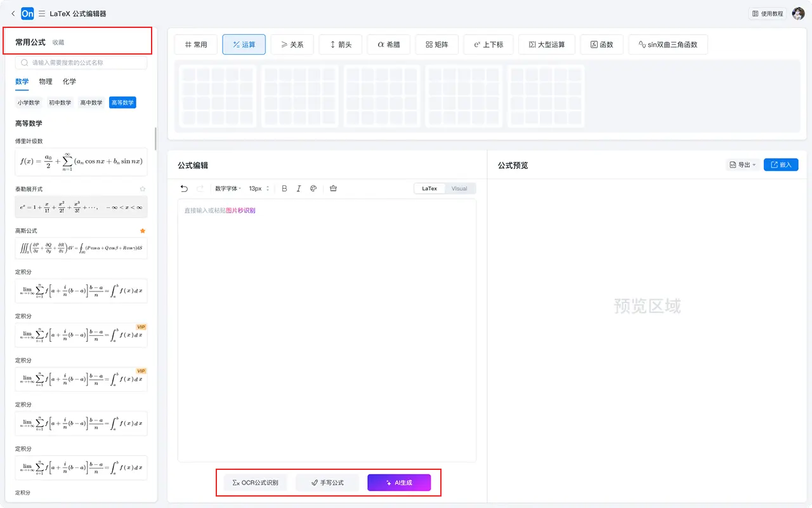The image size is (812, 508).
Task: Select the 希腊 symbol category tab
Action: tap(388, 44)
